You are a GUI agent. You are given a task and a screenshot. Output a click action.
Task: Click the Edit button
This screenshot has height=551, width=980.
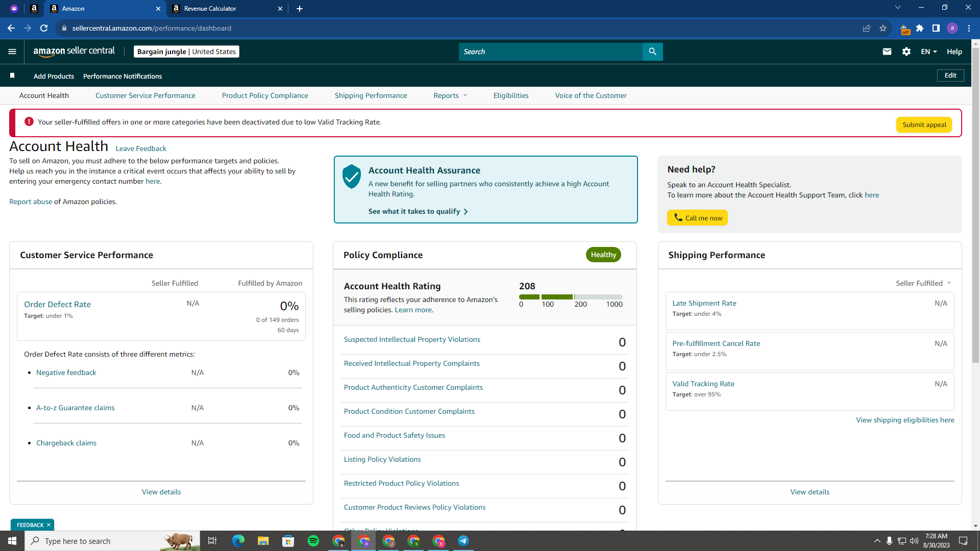coord(950,75)
